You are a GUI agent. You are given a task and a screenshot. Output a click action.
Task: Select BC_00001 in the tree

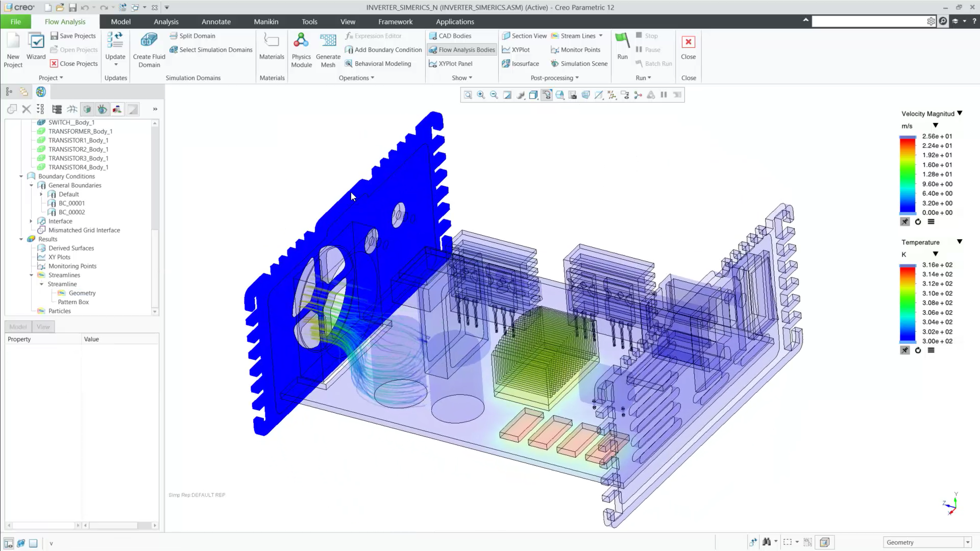click(x=71, y=204)
